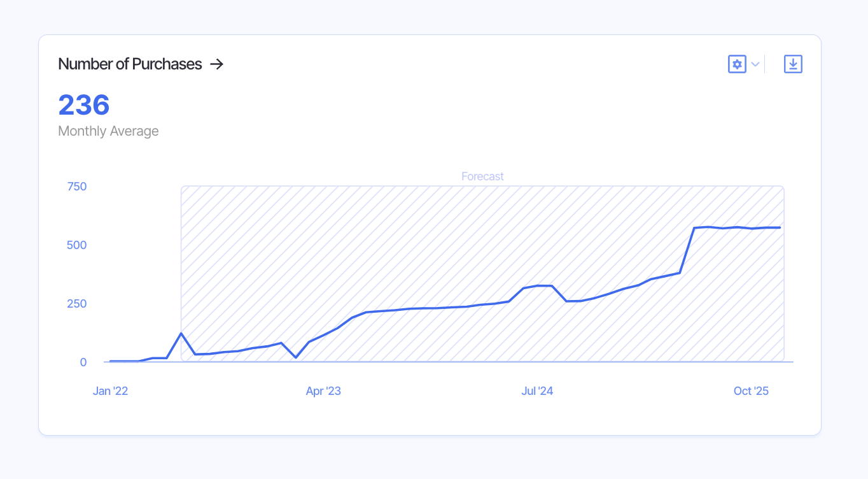Screen dimensions: 868x479
Task: Click the 236 monthly average value
Action: [84, 105]
